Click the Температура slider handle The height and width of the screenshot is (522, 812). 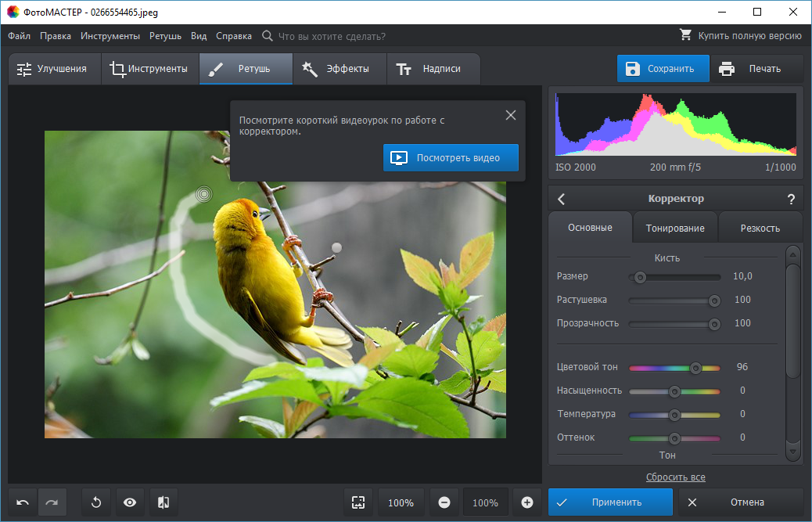click(x=674, y=415)
